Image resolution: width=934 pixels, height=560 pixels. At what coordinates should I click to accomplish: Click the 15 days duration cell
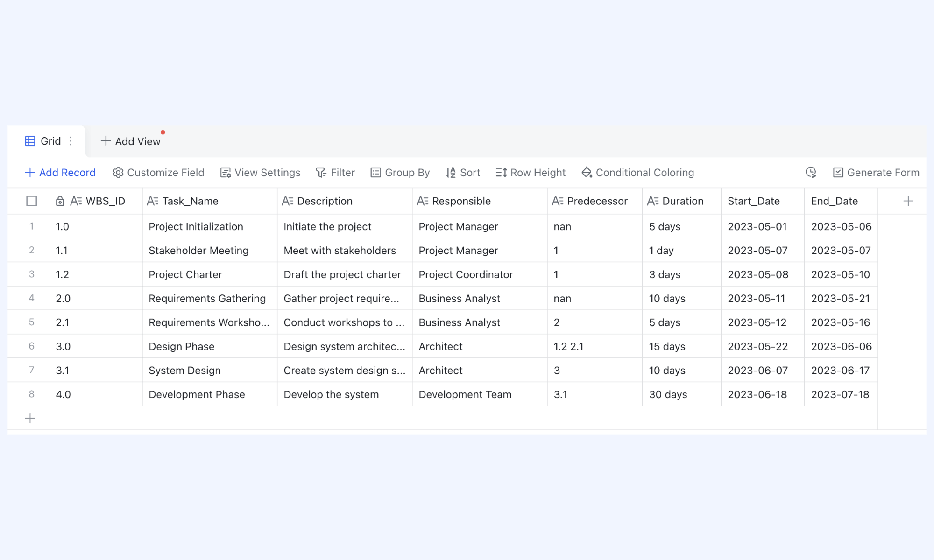(x=682, y=346)
